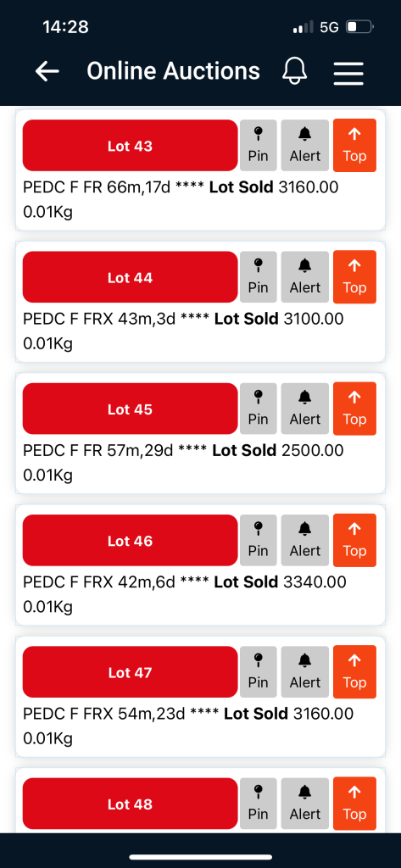Open the hamburger menu
401x868 pixels.
(348, 73)
